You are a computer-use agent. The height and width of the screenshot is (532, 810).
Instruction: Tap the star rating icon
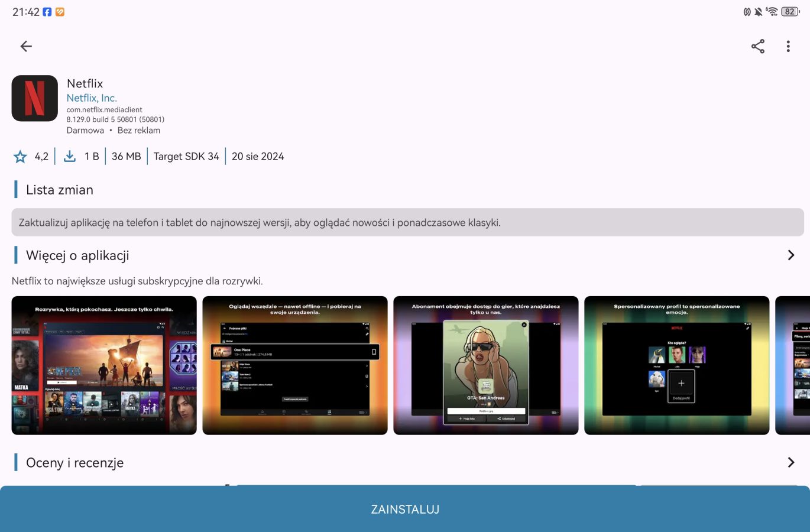20,157
